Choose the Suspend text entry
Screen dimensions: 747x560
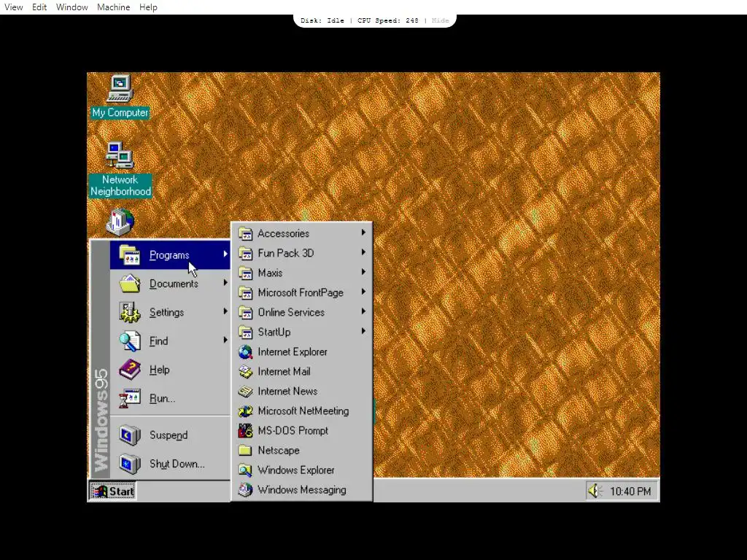(169, 435)
